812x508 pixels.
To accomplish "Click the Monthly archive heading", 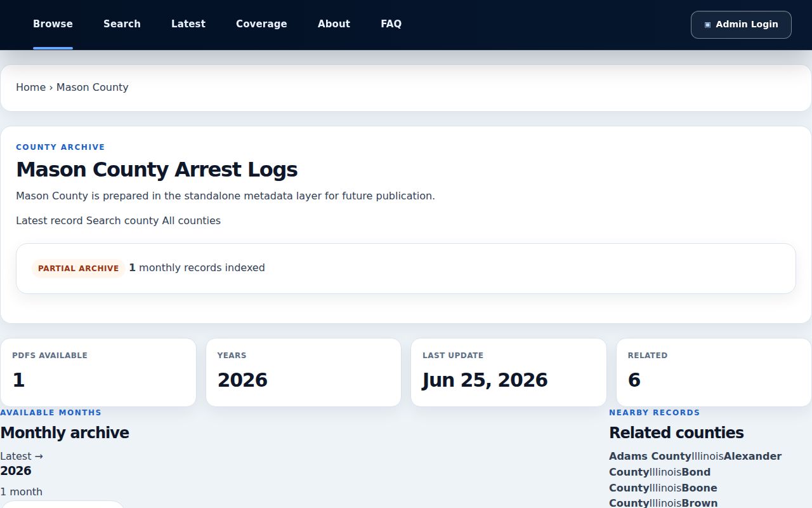I will [x=65, y=432].
